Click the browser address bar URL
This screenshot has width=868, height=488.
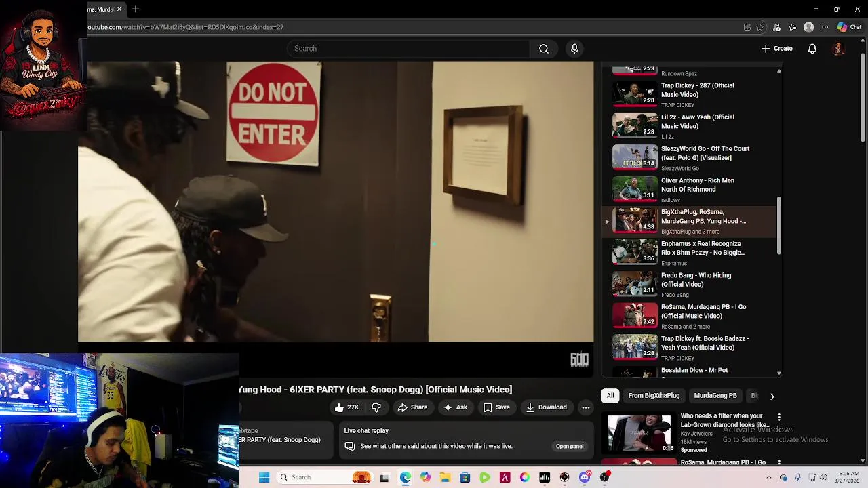coord(185,27)
